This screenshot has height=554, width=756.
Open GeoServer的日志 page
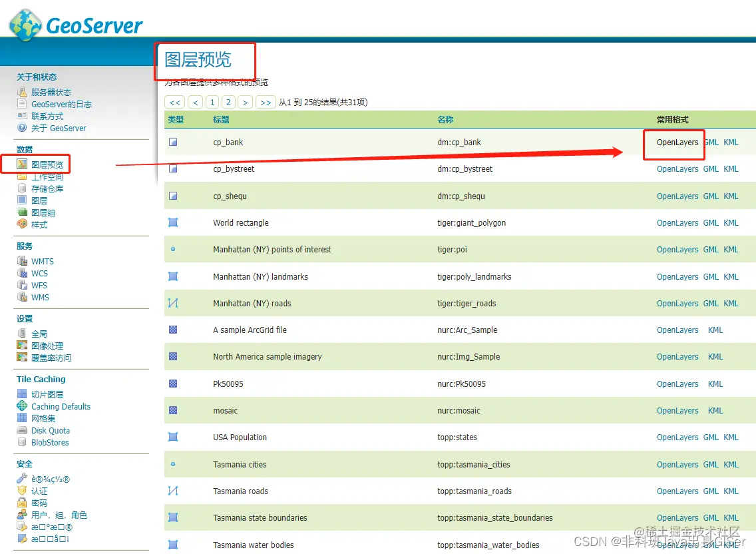click(61, 104)
